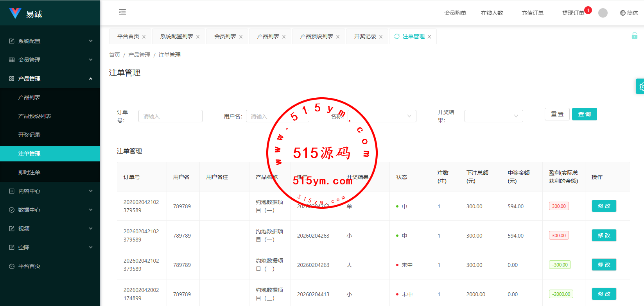The height and width of the screenshot is (306, 644).
Task: Click the 首页 breadcrumb link
Action: [115, 55]
